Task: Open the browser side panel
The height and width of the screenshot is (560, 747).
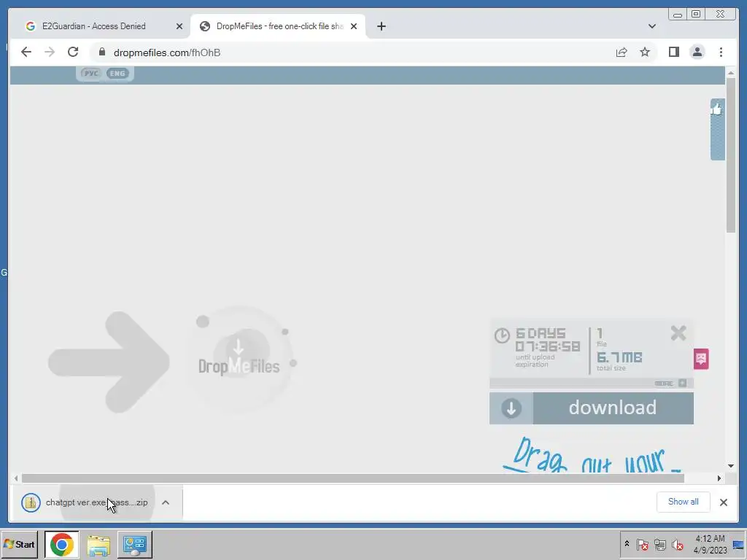Action: click(x=673, y=52)
